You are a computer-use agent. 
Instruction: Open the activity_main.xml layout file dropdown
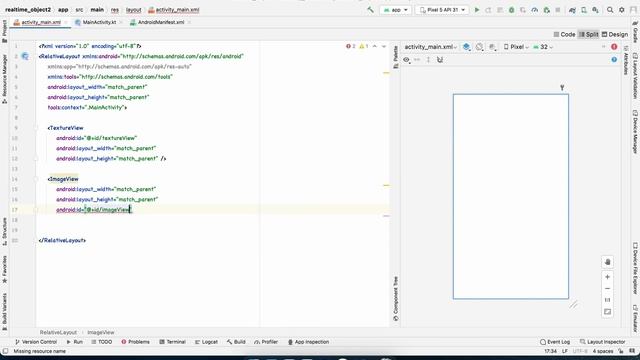pyautogui.click(x=431, y=47)
